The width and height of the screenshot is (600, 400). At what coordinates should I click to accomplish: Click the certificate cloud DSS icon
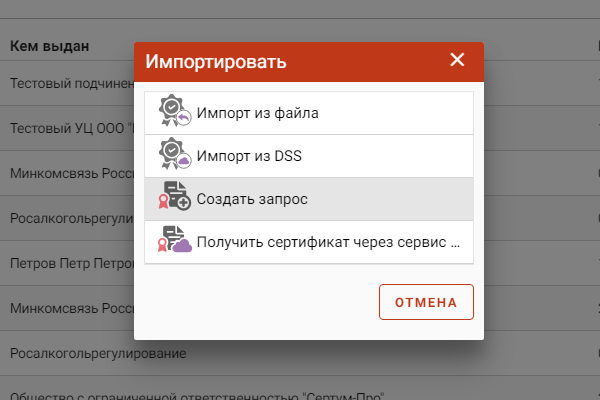(175, 153)
